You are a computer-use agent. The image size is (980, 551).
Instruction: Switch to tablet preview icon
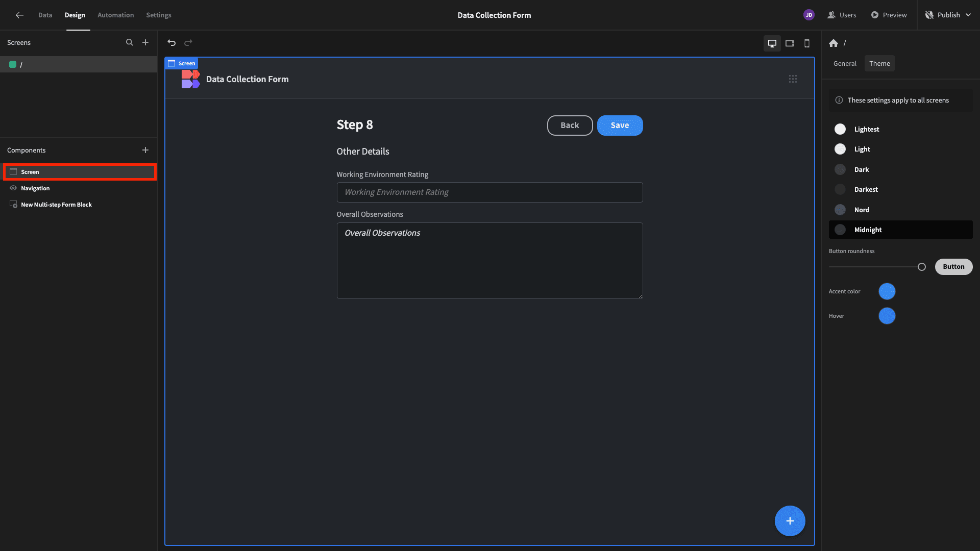coord(790,43)
